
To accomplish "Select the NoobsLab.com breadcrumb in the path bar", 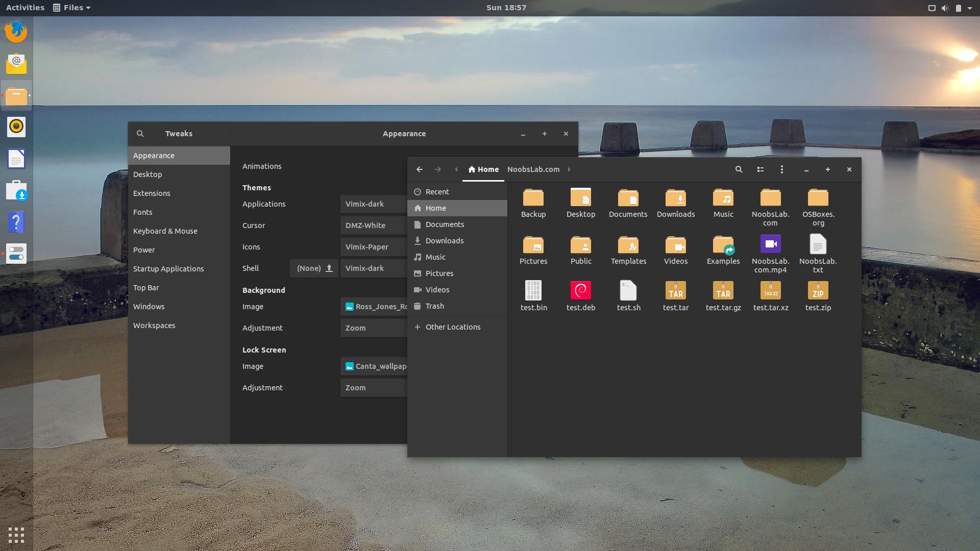I will pos(533,169).
